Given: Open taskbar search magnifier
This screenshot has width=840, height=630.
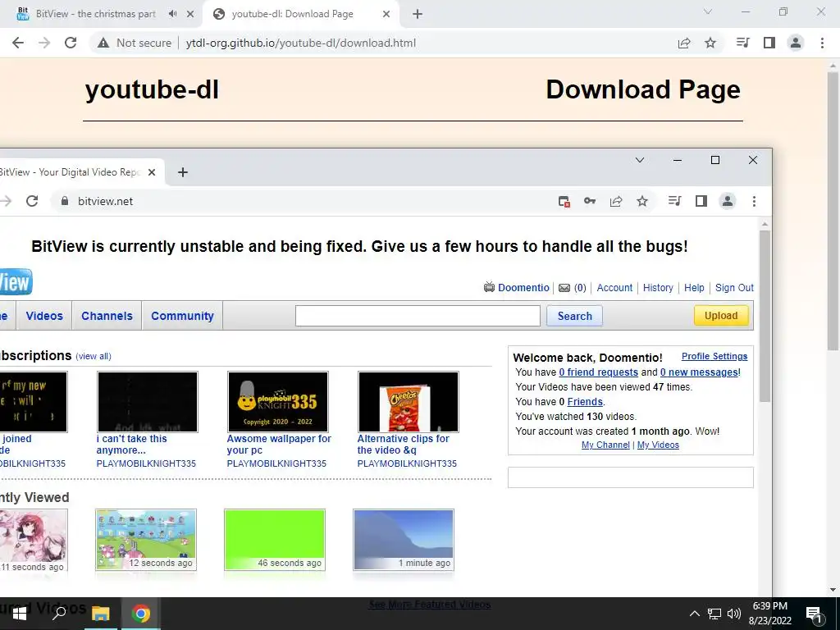Looking at the screenshot, I should 59,613.
